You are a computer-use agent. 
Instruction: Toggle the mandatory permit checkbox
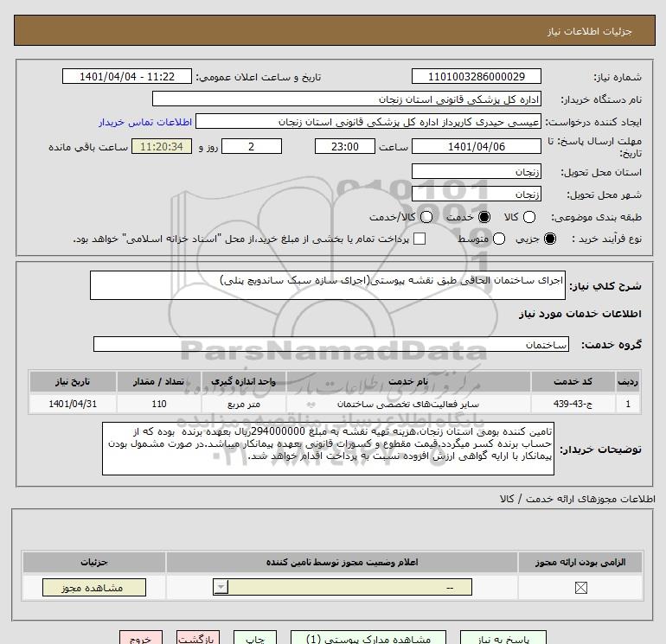click(580, 588)
